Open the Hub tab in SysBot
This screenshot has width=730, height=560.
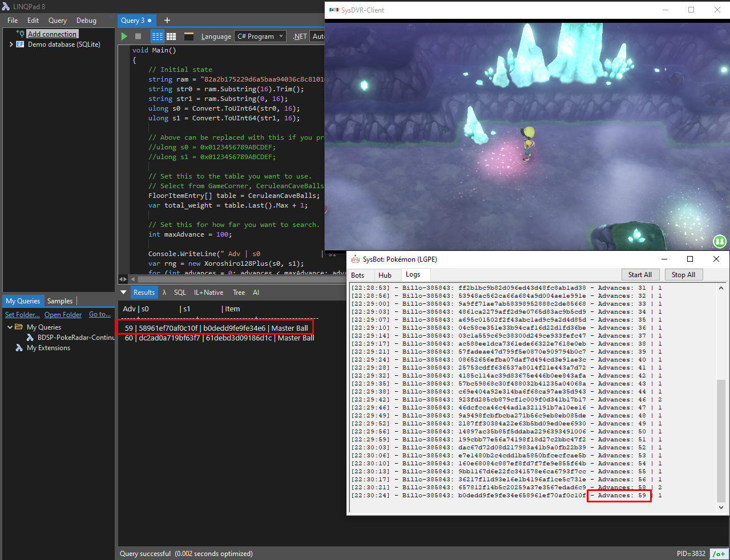(385, 275)
